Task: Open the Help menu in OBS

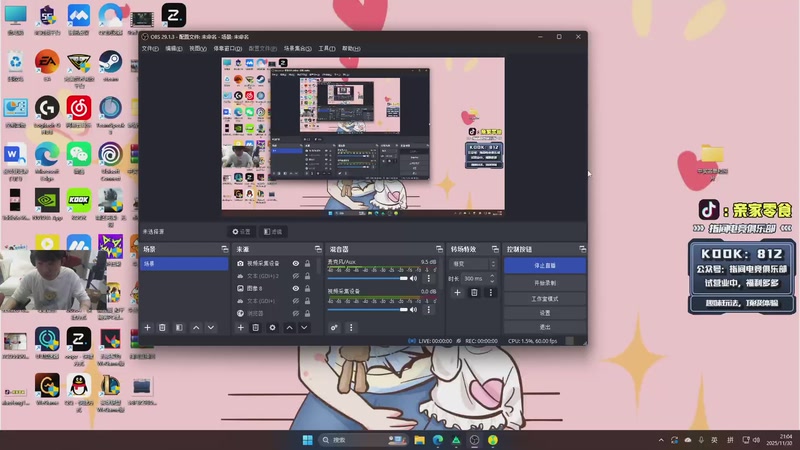Action: coord(351,48)
